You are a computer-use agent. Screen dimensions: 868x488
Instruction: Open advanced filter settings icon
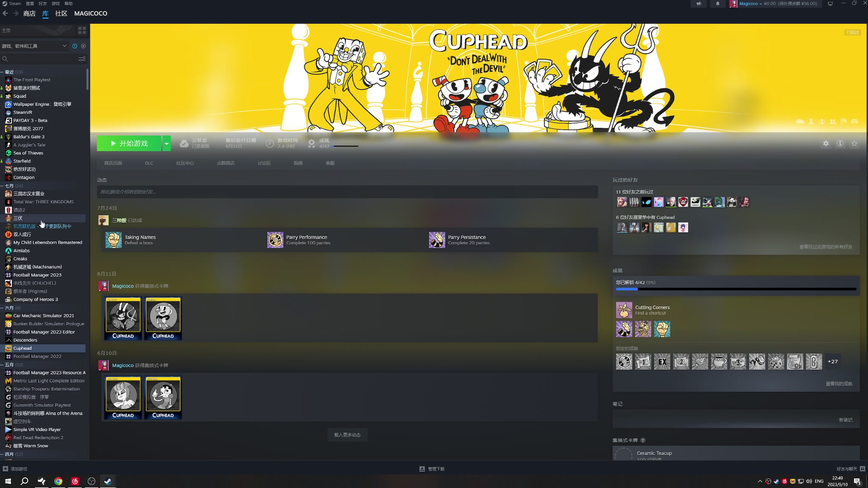click(82, 59)
